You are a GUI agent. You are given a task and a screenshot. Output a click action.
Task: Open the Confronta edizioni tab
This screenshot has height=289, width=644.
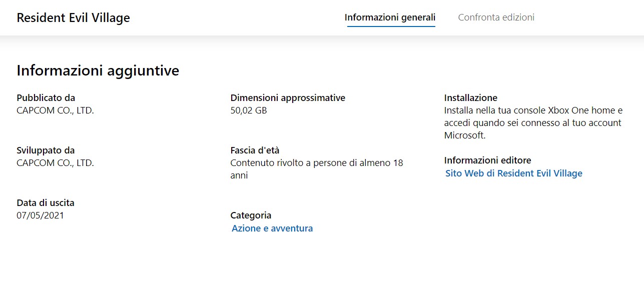coord(496,17)
